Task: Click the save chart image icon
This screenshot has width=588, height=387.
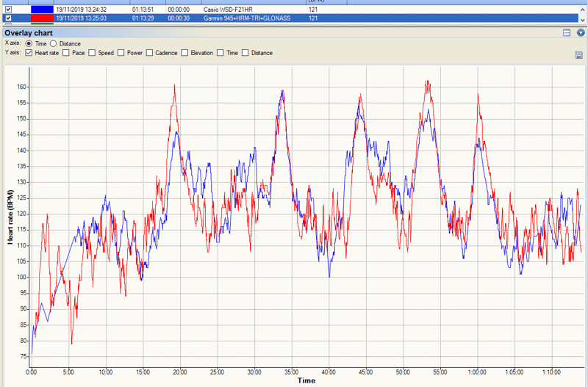Action: [x=580, y=55]
